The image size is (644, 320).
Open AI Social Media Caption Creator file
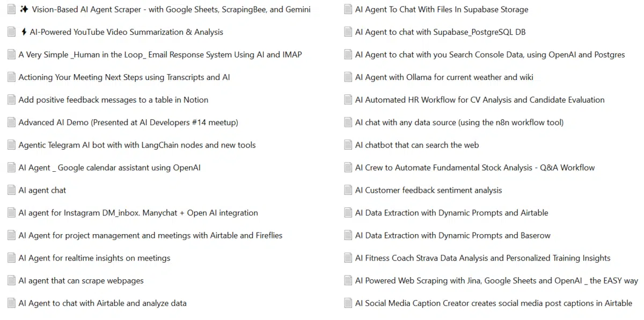[x=494, y=303]
